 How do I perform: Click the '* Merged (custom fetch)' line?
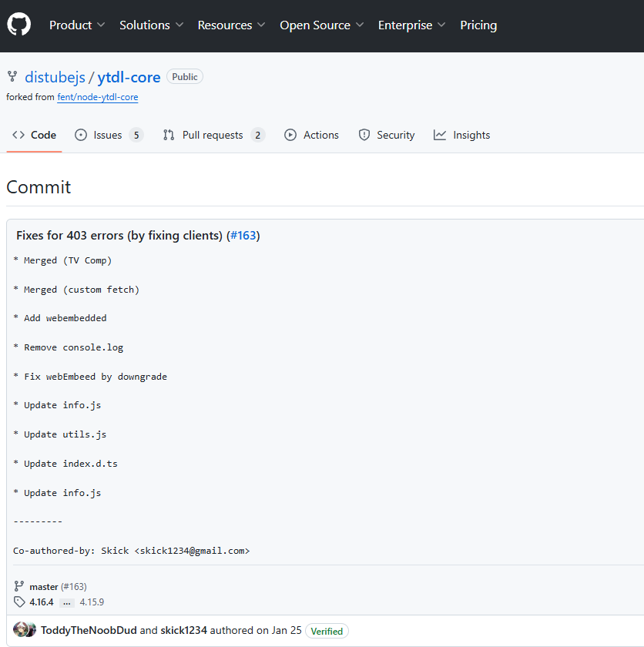click(76, 290)
